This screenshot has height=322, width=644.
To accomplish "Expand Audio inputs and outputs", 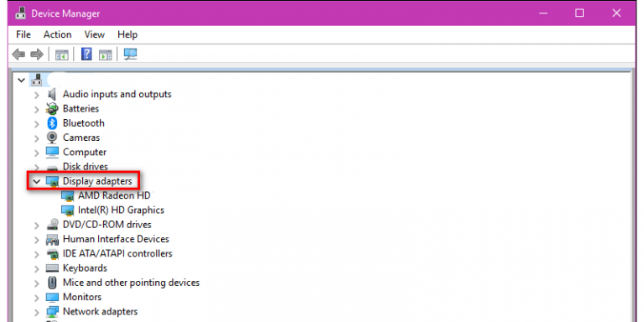I will [37, 95].
